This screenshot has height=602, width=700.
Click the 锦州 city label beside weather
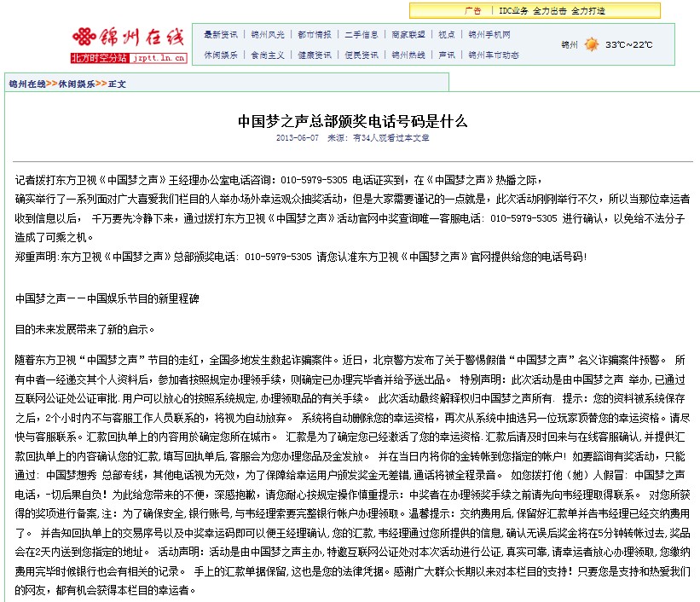tap(570, 44)
